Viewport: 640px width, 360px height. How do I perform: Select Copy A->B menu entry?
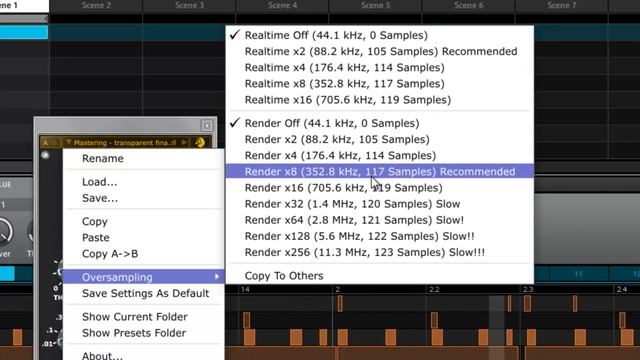coord(110,253)
